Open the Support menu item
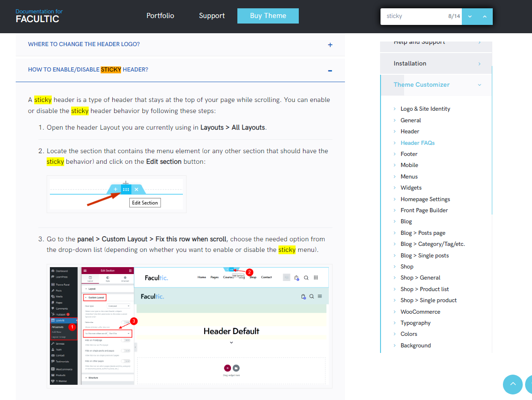Screen dimensions: 532x400 (x=212, y=16)
